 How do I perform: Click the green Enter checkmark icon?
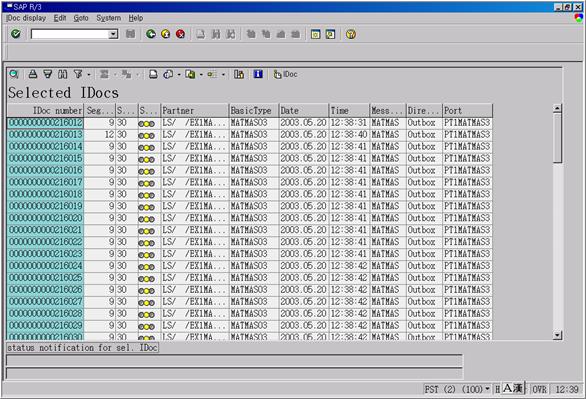click(x=16, y=34)
